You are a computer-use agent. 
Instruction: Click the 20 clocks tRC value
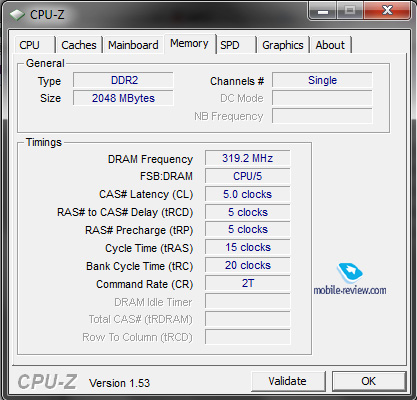click(248, 265)
